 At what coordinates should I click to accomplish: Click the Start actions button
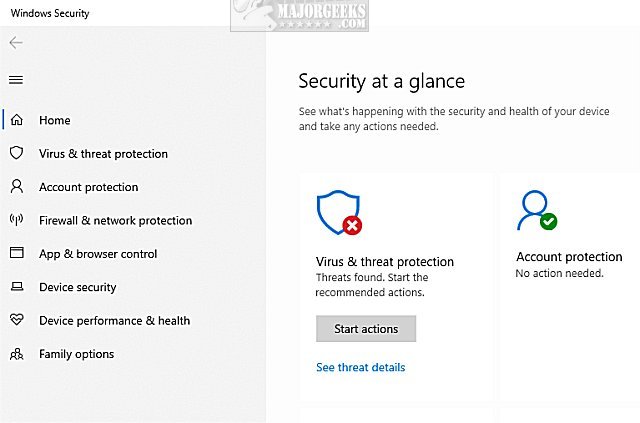point(366,329)
